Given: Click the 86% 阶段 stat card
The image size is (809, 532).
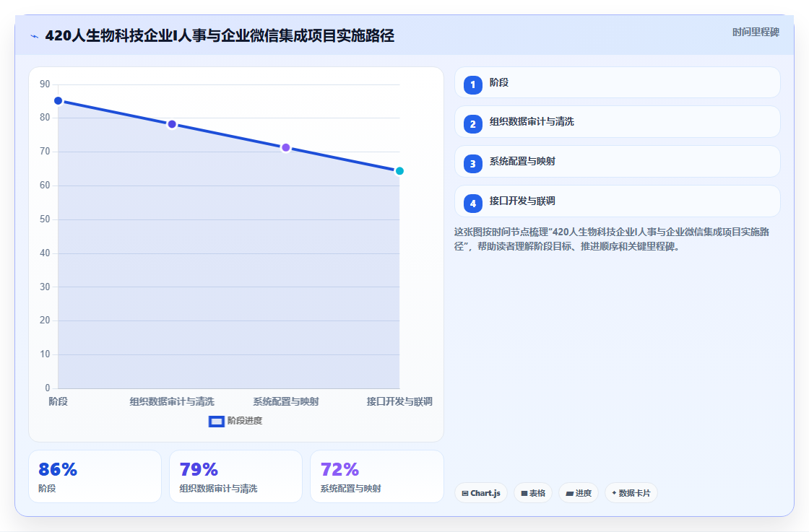Looking at the screenshot, I should (x=95, y=476).
